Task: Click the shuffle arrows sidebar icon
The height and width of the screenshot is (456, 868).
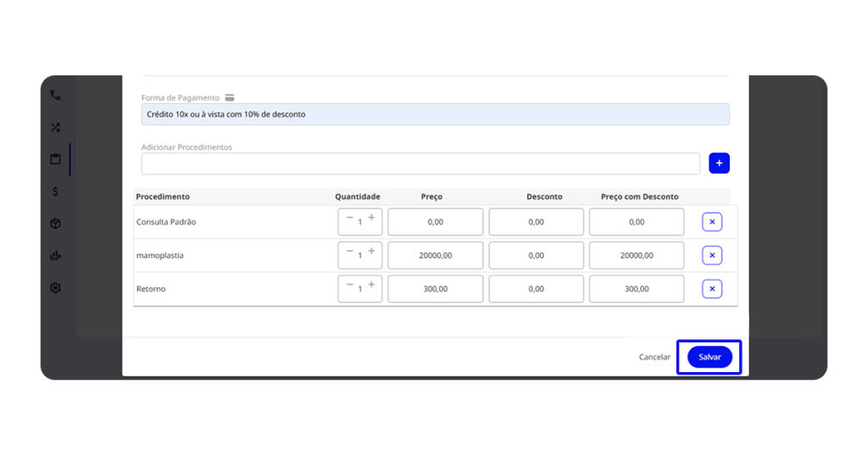Action: [55, 128]
